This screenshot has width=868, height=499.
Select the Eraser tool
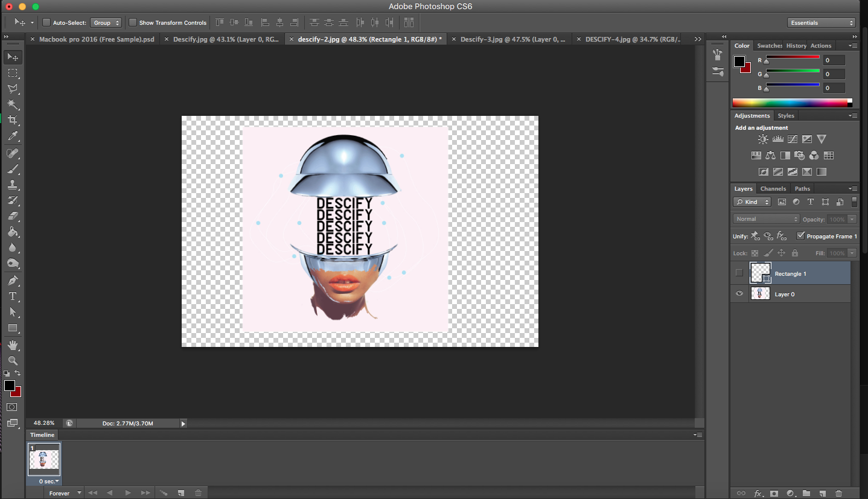(13, 216)
